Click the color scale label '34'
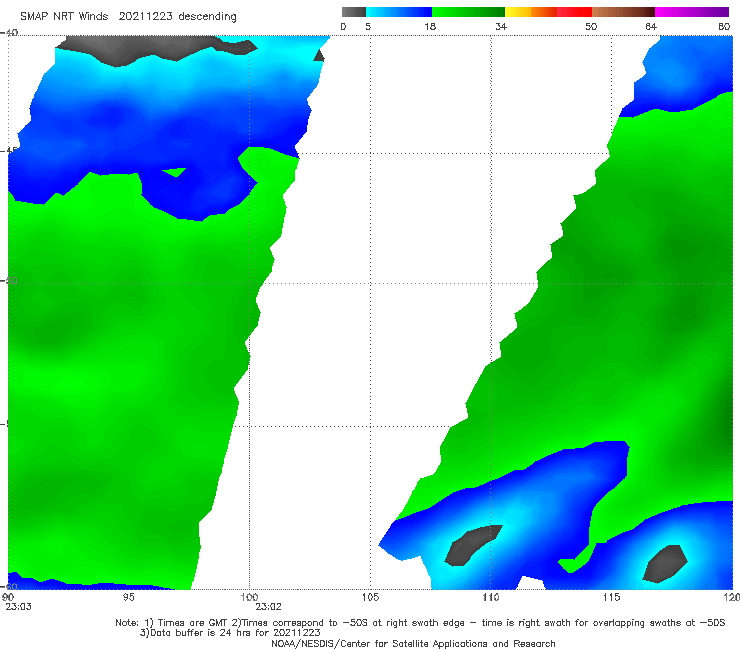The width and height of the screenshot is (740, 650). [501, 27]
